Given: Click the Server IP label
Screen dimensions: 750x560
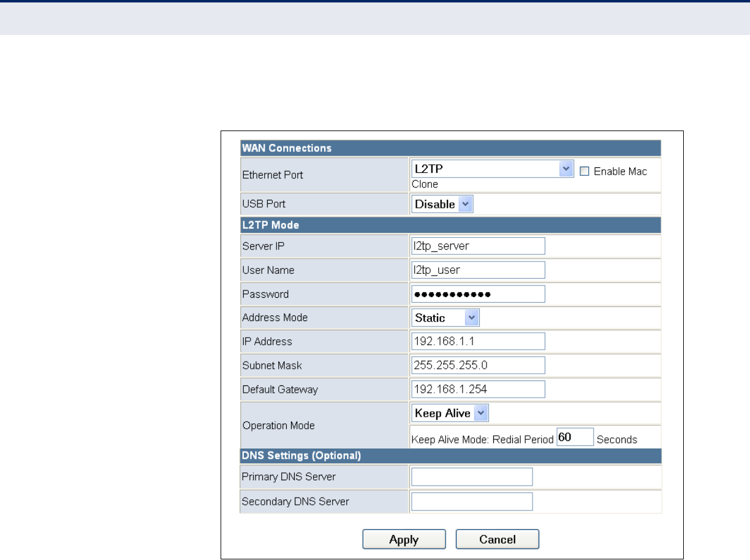Looking at the screenshot, I should (263, 246).
